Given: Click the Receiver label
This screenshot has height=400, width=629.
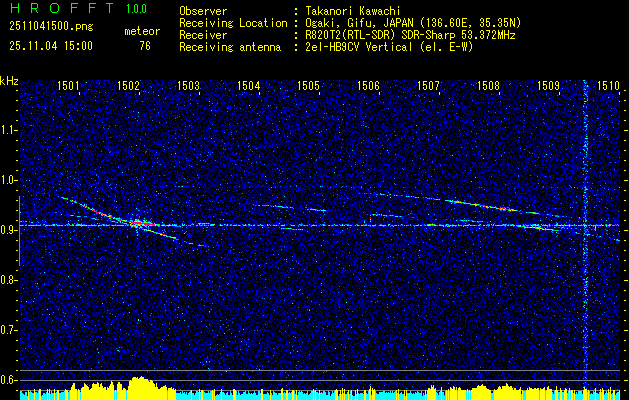Looking at the screenshot, I should point(203,35).
